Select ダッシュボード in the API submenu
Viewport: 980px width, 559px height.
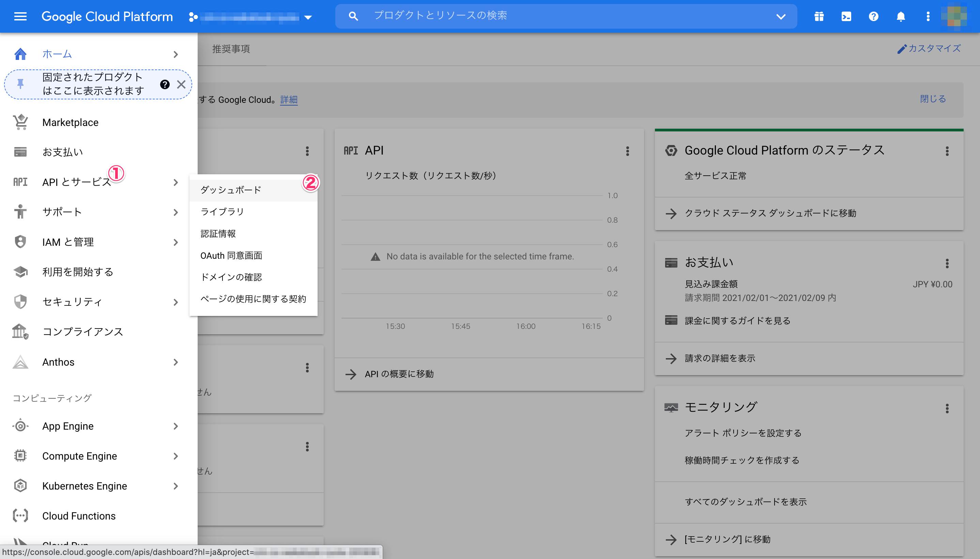click(230, 190)
